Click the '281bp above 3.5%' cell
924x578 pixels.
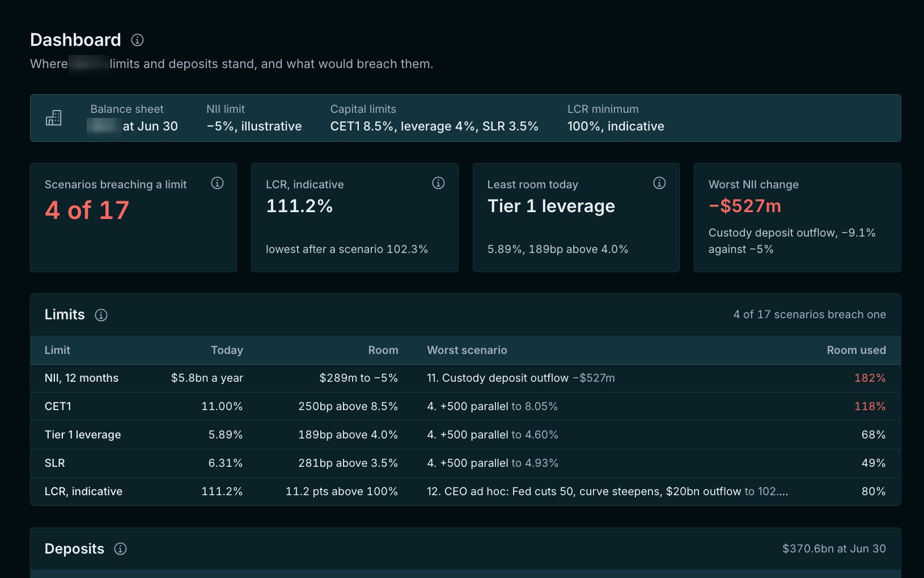pos(348,463)
